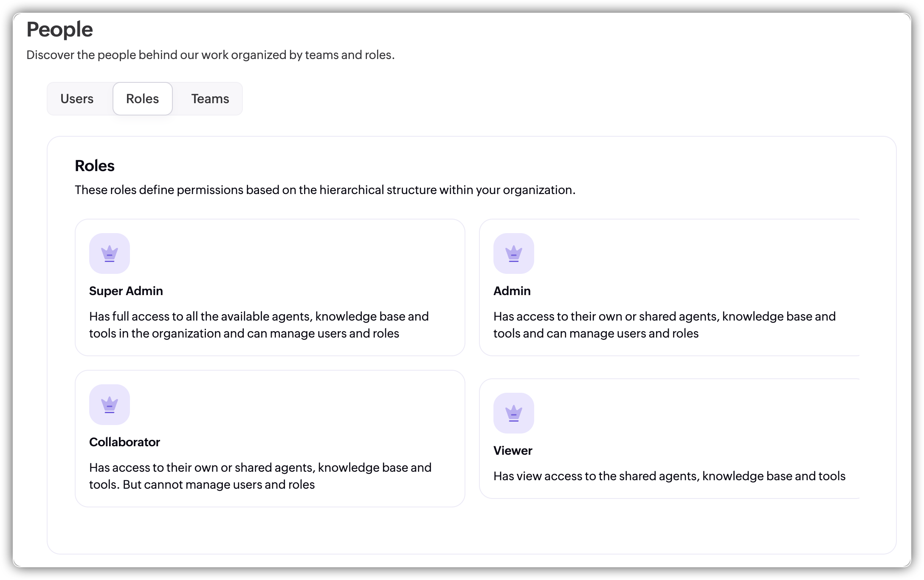
Task: Click the Super Admin crown icon
Action: 110,253
